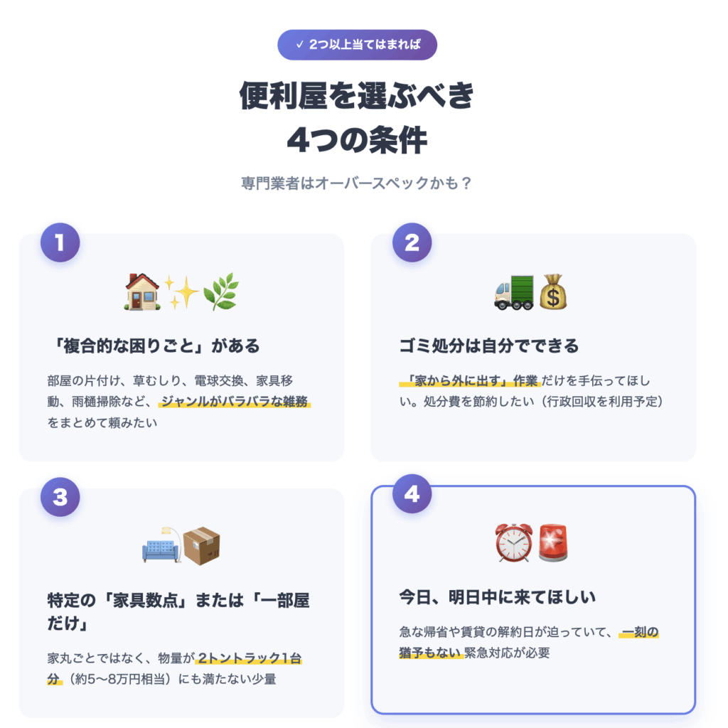The image size is (728, 728).
Task: Click the sparkles emoji in card 1
Action: (x=181, y=291)
